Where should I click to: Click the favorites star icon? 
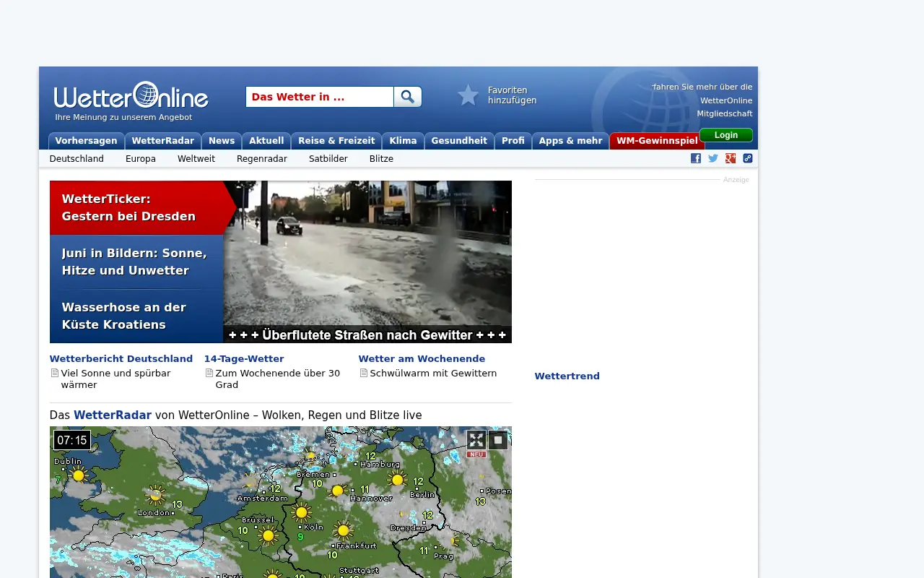468,95
